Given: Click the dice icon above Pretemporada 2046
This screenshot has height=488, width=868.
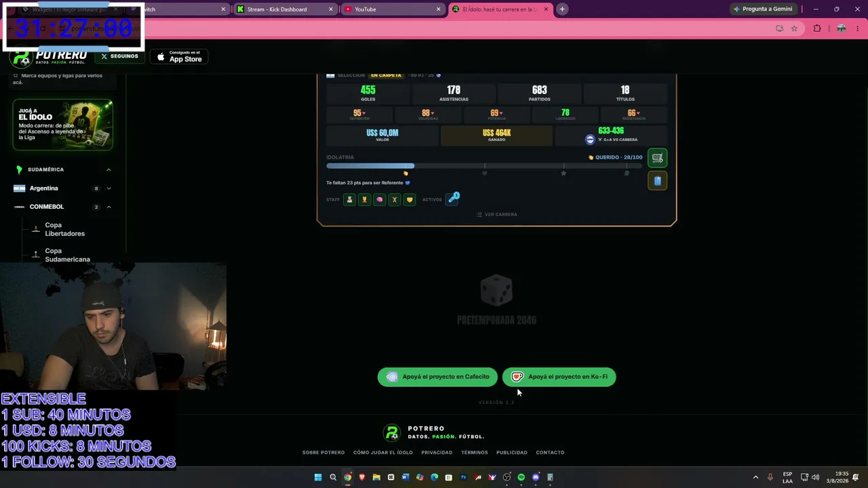Looking at the screenshot, I should click(496, 290).
